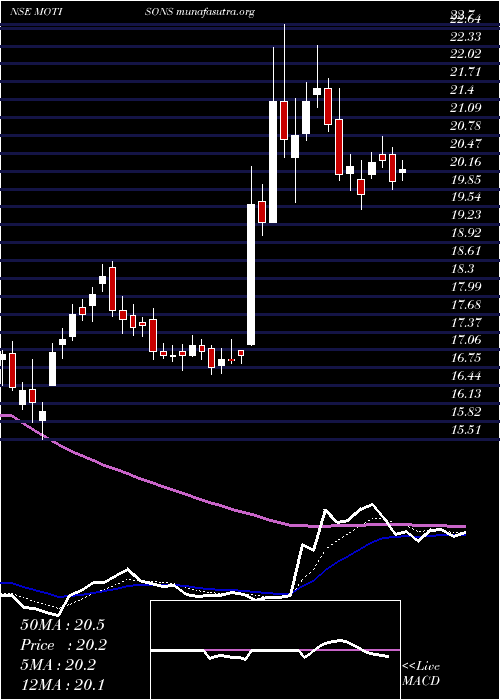Click the 5MA : 20.2 readout
Screen dimensions: 500x700
[58, 665]
